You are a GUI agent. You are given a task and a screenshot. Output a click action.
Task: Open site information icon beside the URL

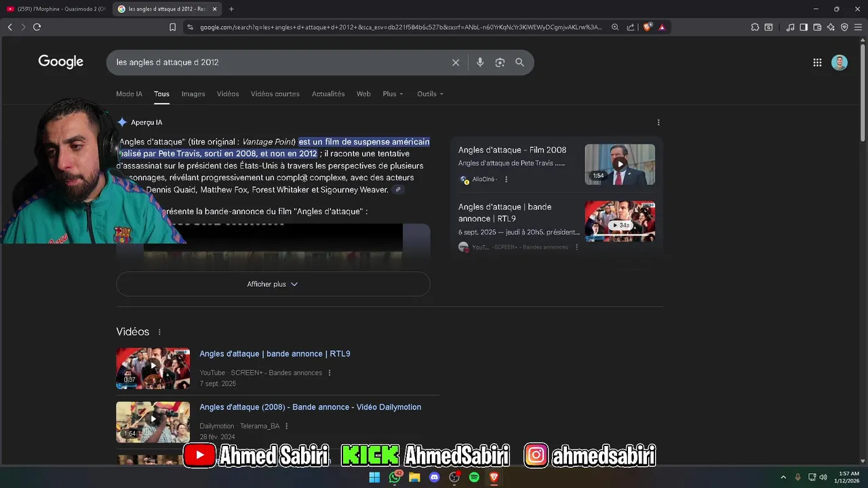190,27
